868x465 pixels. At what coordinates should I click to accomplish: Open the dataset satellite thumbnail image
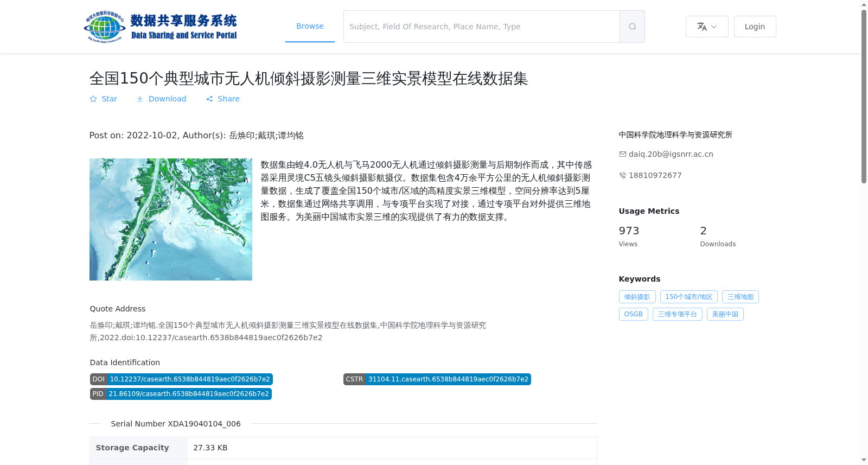click(171, 219)
